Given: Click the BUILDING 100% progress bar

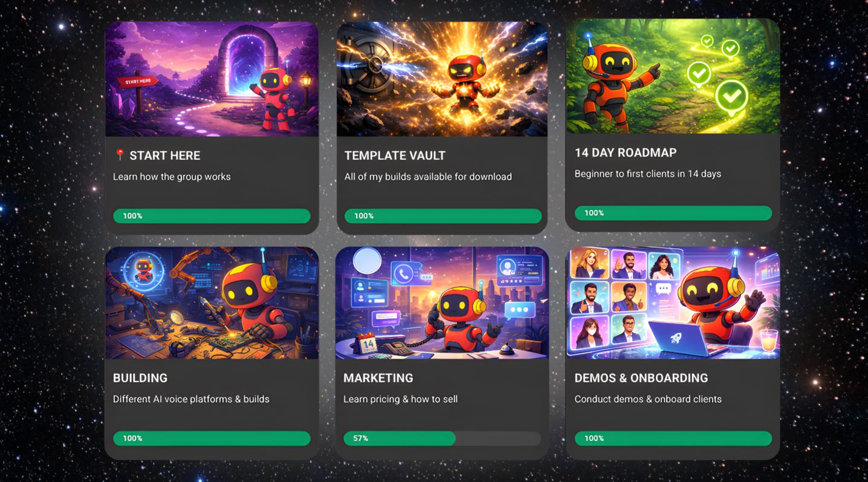Looking at the screenshot, I should (x=212, y=438).
